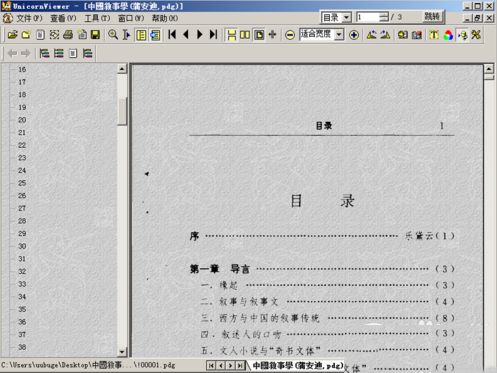The width and height of the screenshot is (497, 373).
Task: Open the 帮助(H) menu
Action: (x=165, y=18)
